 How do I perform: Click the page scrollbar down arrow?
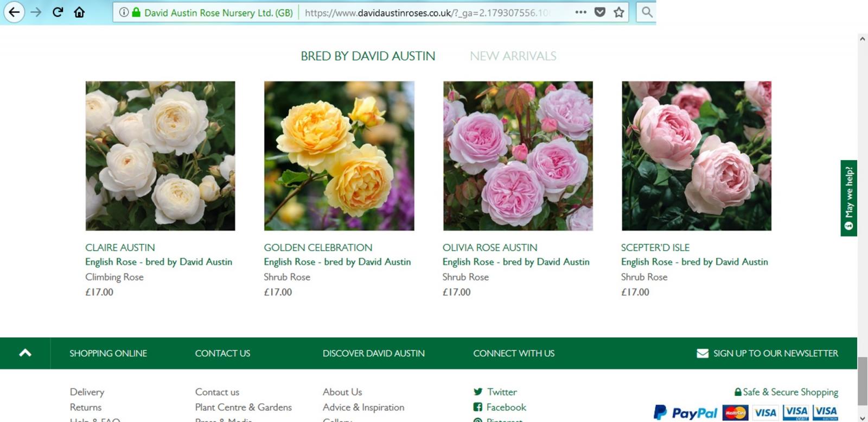click(863, 417)
